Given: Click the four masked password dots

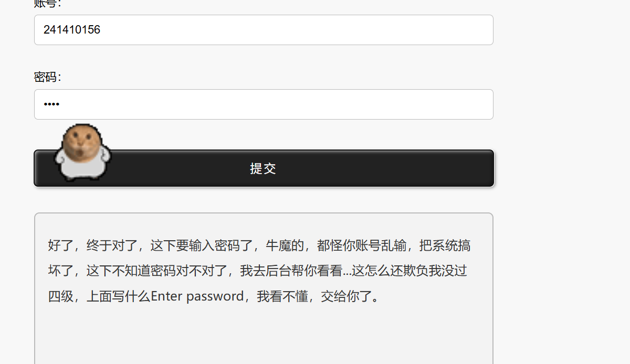Looking at the screenshot, I should point(51,104).
